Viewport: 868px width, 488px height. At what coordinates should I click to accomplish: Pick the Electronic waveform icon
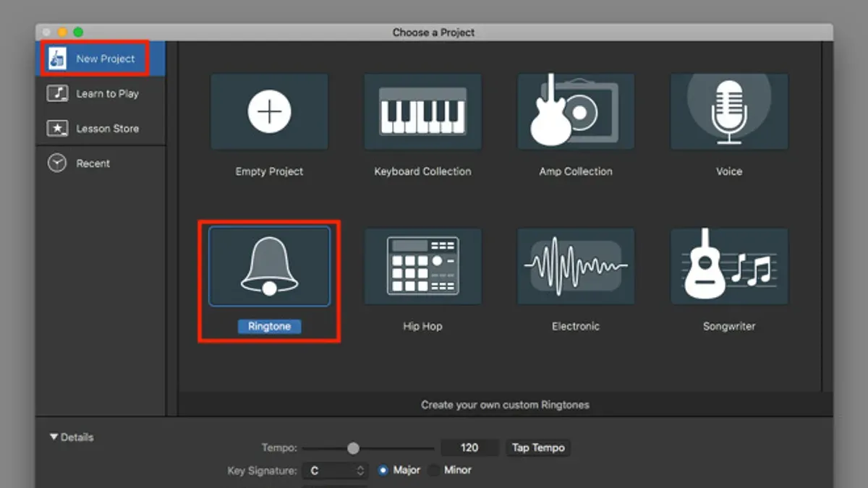[576, 266]
